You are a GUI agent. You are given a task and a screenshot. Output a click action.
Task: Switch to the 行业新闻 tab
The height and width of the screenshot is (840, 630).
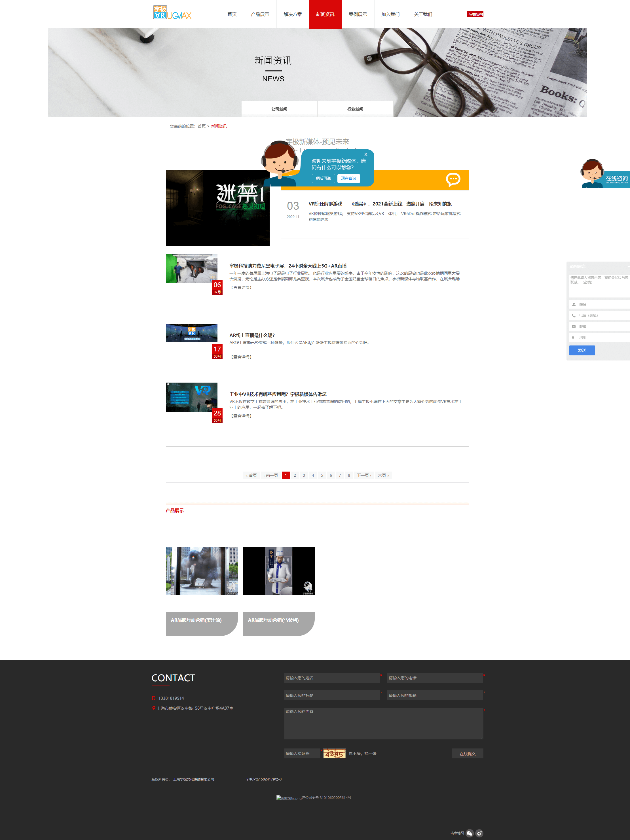[x=355, y=109]
